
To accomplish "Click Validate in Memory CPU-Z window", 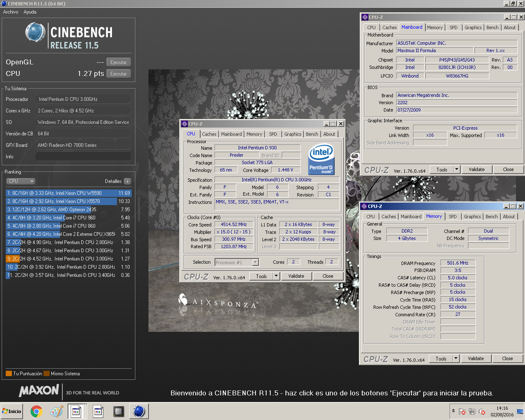I will point(476,358).
